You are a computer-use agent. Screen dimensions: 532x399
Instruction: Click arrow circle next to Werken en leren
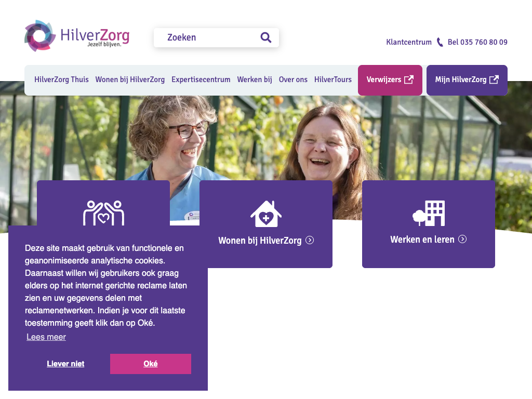[462, 239]
